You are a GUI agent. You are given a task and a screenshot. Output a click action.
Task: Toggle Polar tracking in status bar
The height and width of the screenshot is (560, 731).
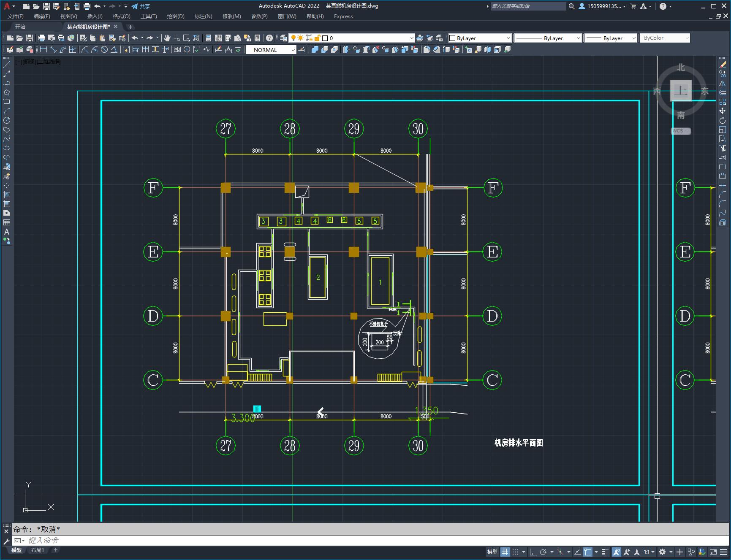[543, 552]
